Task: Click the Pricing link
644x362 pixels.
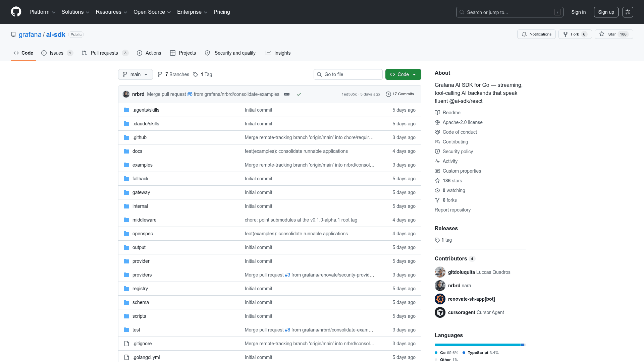Action: click(x=222, y=12)
